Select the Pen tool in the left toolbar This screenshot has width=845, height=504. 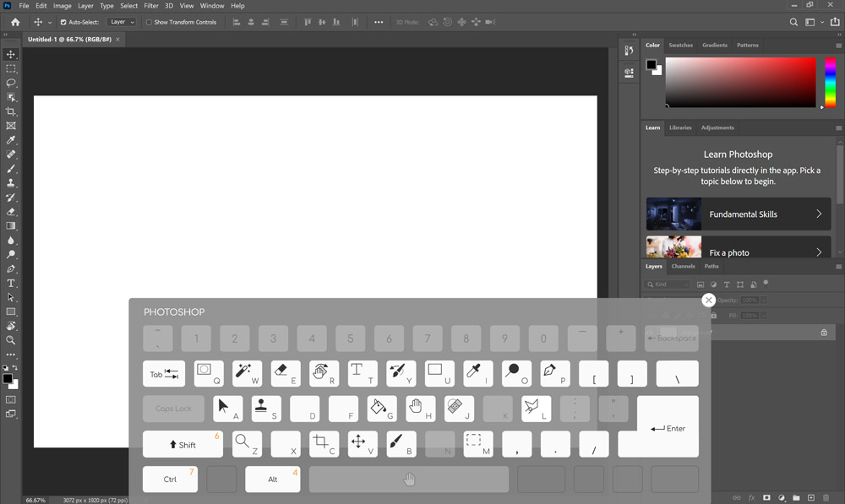pos(11,268)
